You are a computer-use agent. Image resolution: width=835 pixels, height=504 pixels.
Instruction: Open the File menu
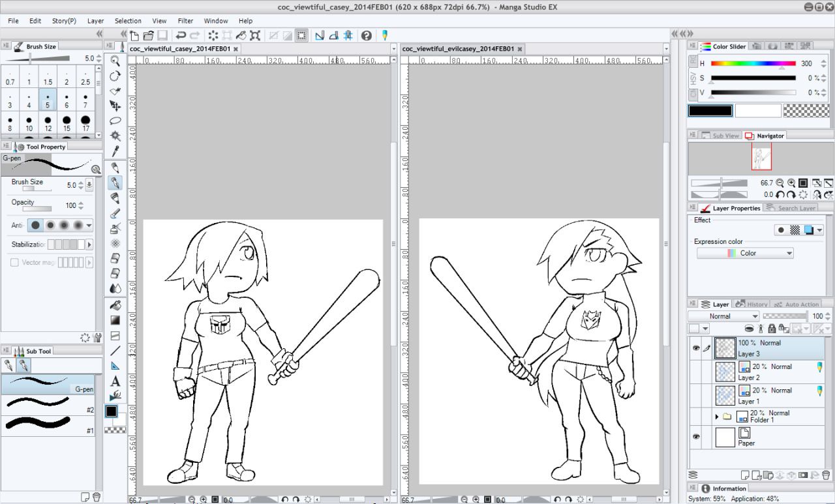pyautogui.click(x=13, y=21)
